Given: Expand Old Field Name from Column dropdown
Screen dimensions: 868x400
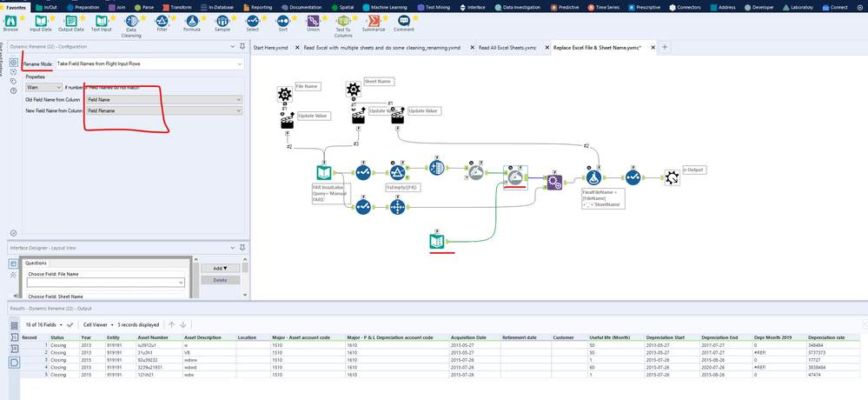Looking at the screenshot, I should (x=164, y=100).
